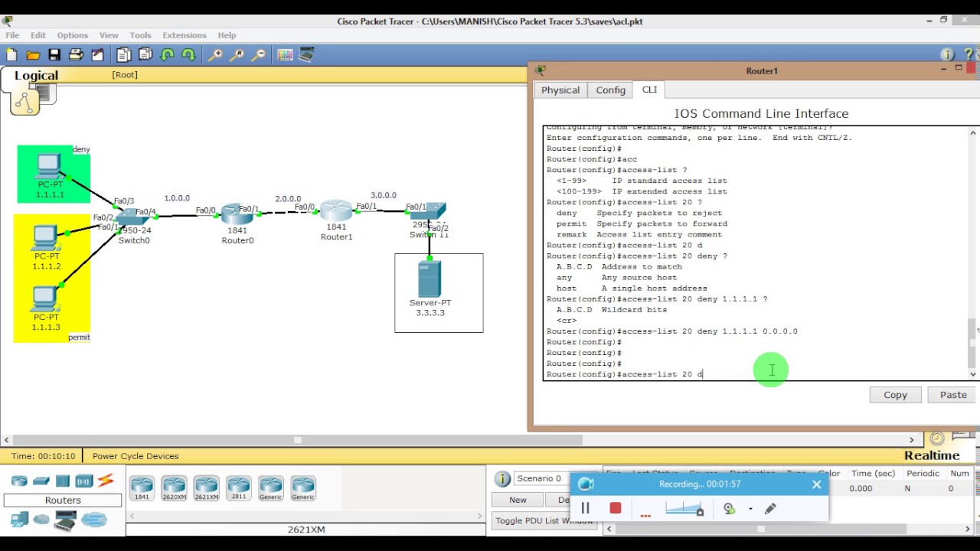Open a file using the folder icon
Screen dimensions: 980x551
point(33,55)
